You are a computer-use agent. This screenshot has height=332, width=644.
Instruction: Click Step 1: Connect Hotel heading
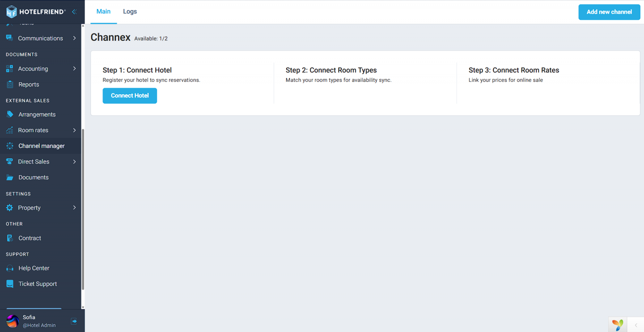click(137, 70)
